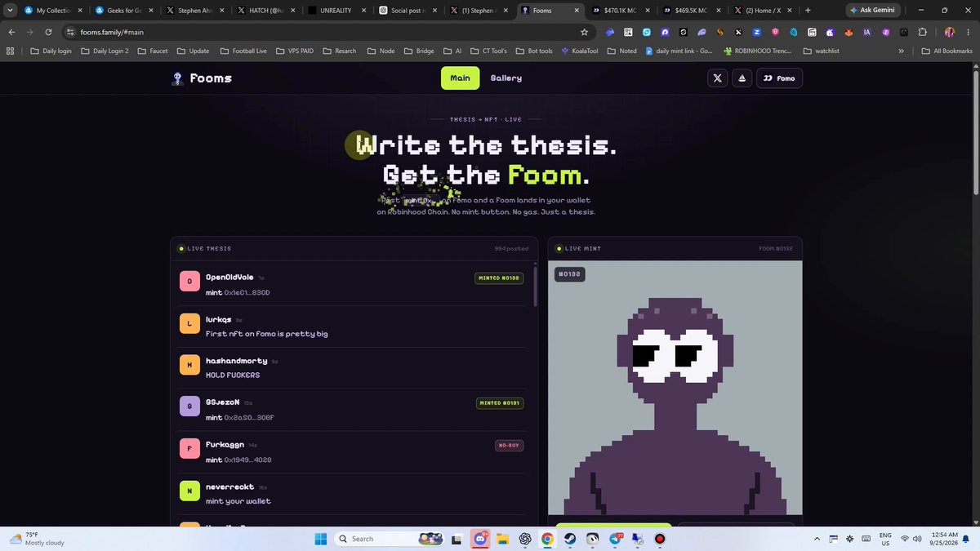This screenshot has height=551, width=980.
Task: Click the NO-BUY badge on Furkaggn's row
Action: tap(509, 446)
